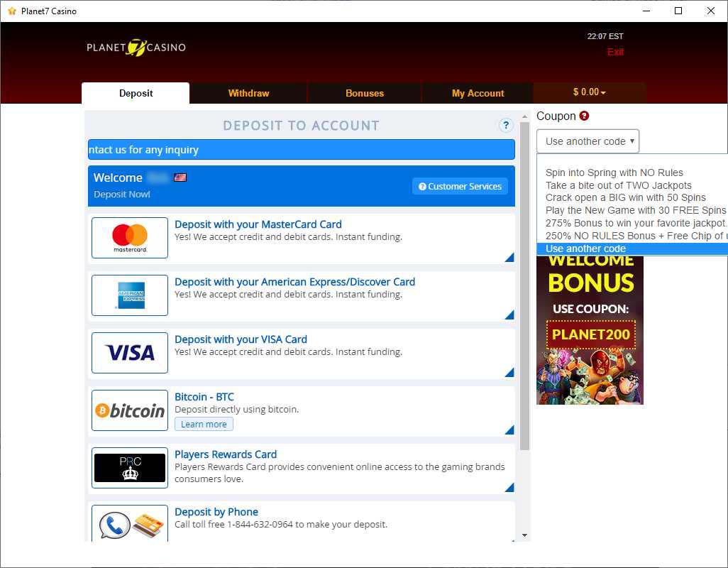Click the Customer Services button

(x=460, y=186)
